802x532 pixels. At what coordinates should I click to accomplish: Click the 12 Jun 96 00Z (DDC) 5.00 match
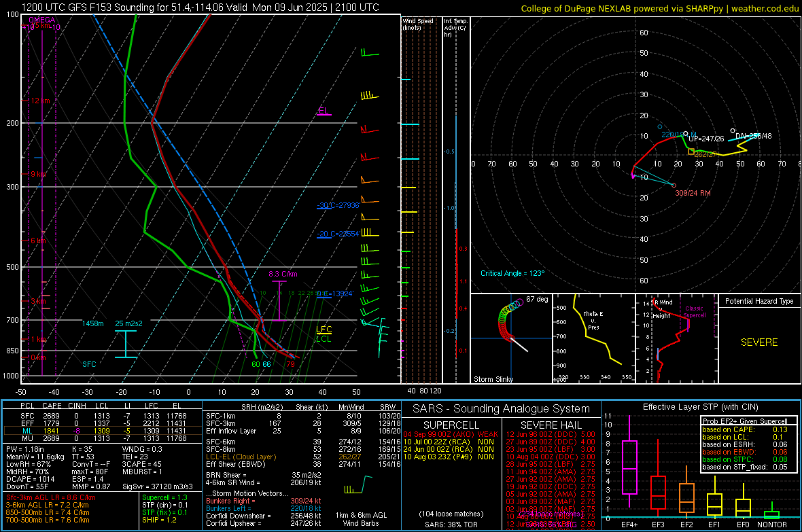click(551, 434)
